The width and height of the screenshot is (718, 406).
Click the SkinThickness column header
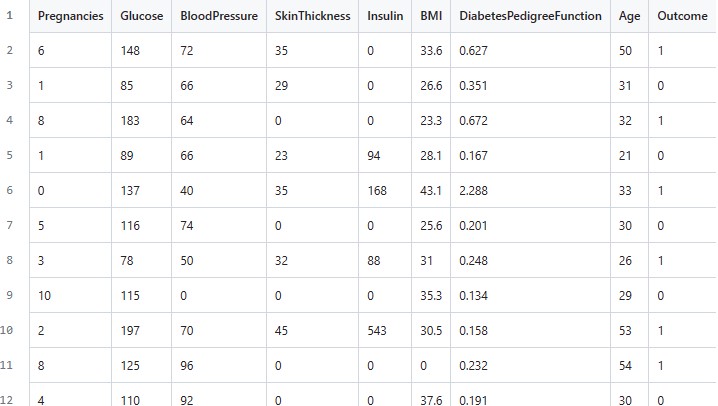coord(312,16)
